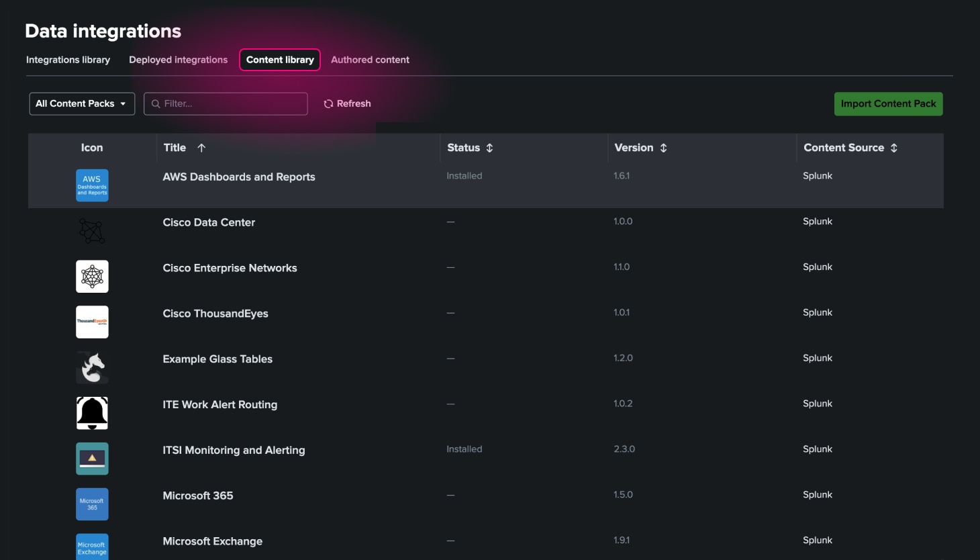This screenshot has width=980, height=560.
Task: Click the ITE Work Alert Routing bell icon
Action: [92, 413]
